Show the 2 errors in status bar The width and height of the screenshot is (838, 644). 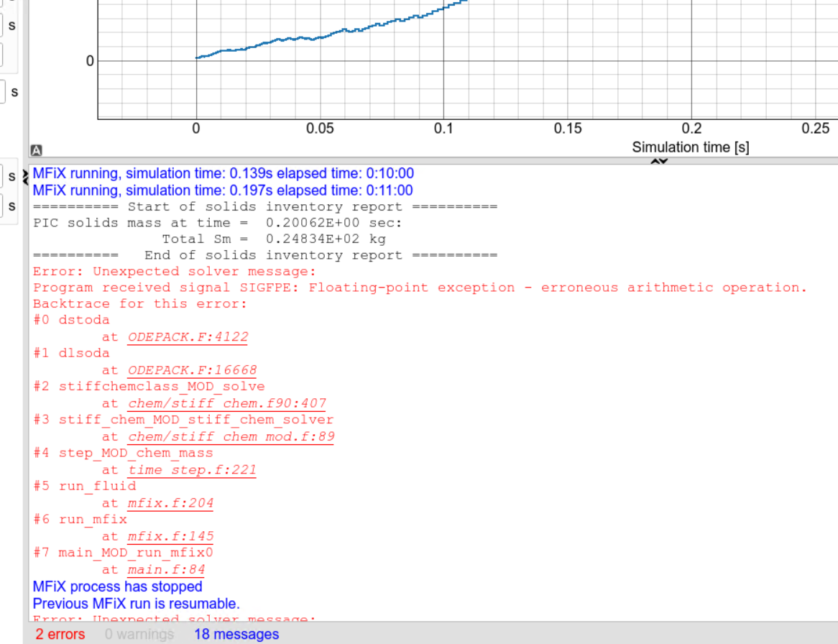tap(60, 635)
